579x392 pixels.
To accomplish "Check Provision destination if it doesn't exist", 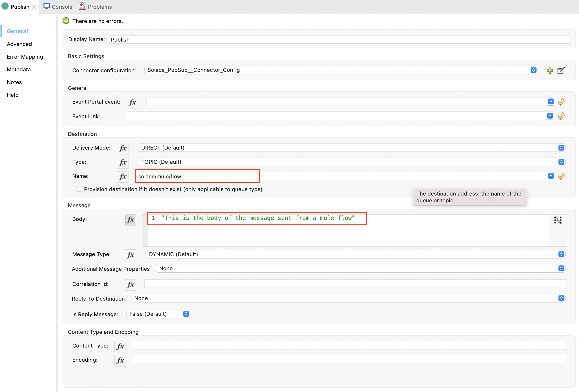I will (79, 189).
